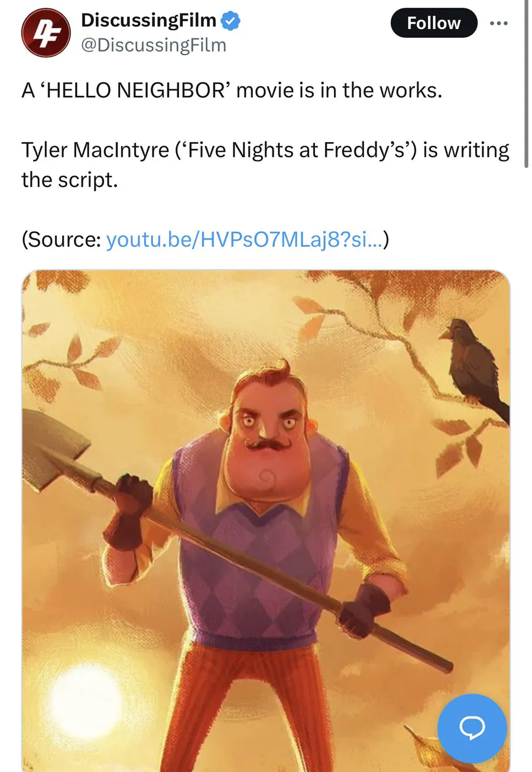This screenshot has height=772, width=532.
Task: Click the blue verified badge
Action: coord(231,21)
